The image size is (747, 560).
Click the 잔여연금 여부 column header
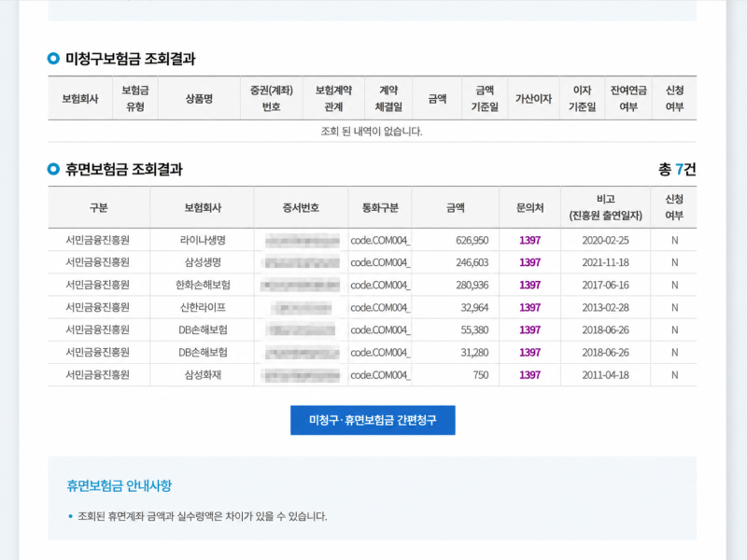click(x=628, y=99)
